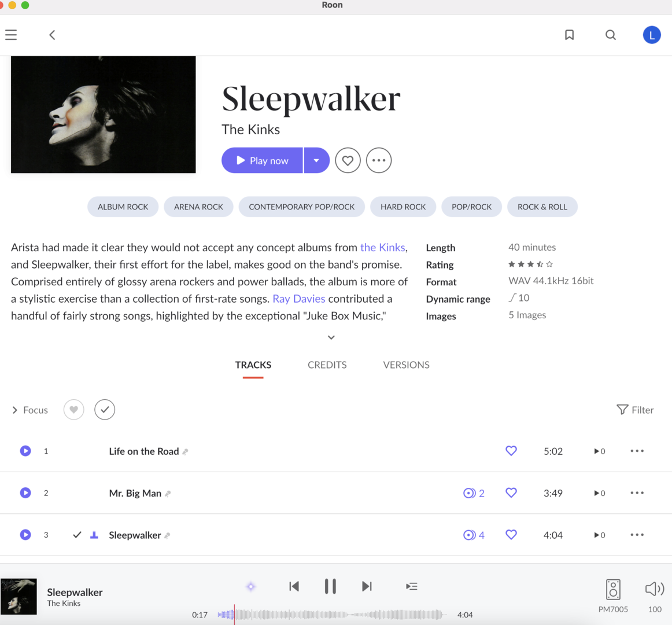Click the playing indicator beside Sleepwalker track
The image size is (672, 625).
coord(94,535)
